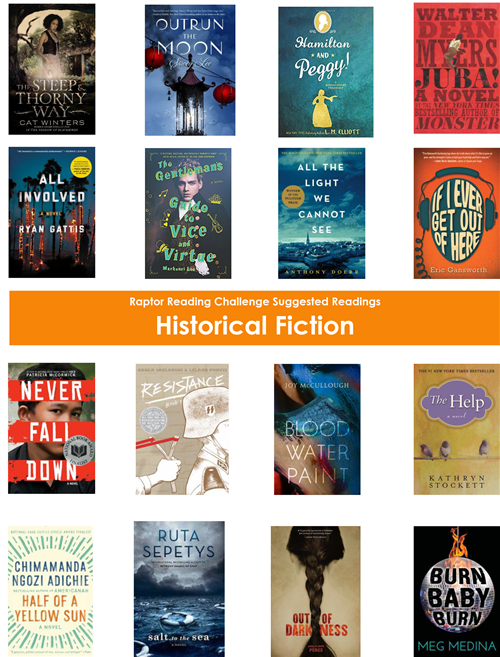Select Salt to the Sea by Ruta Sepetys
Viewport: 500px width, 657px height.
tap(179, 589)
